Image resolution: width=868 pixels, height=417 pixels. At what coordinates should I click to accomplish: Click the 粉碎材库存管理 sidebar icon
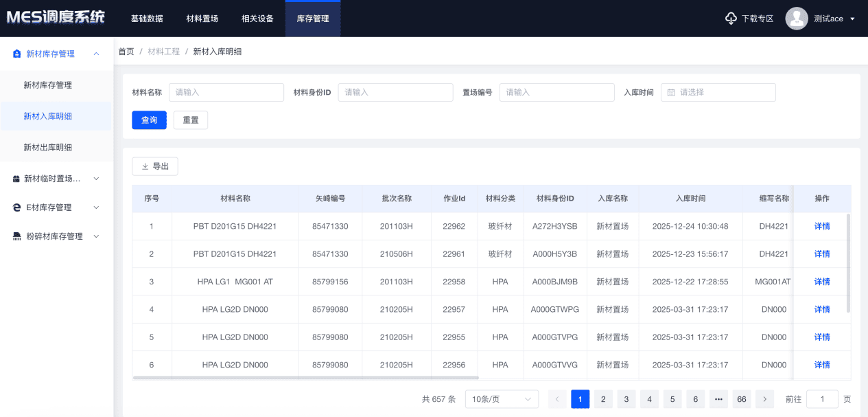click(17, 236)
